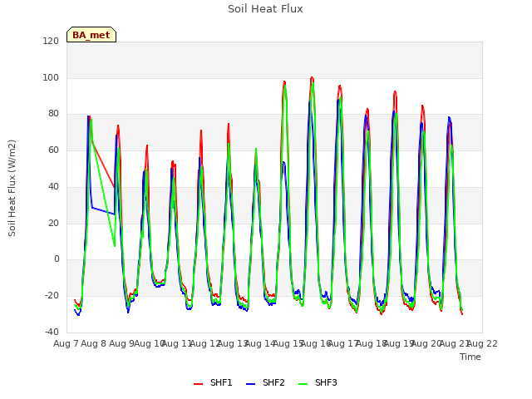Click the green SHF3 legend line marker
This screenshot has width=532, height=399.
(303, 384)
